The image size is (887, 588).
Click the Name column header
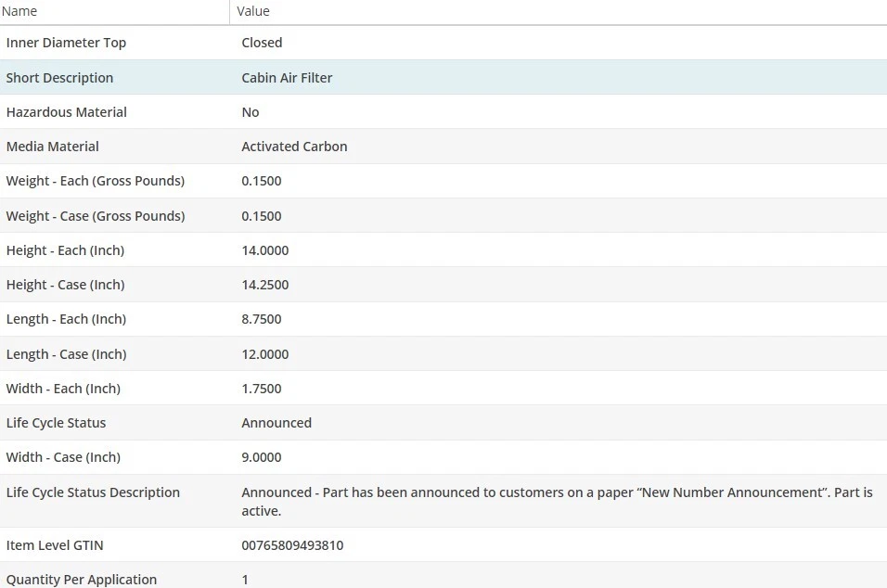click(x=19, y=11)
